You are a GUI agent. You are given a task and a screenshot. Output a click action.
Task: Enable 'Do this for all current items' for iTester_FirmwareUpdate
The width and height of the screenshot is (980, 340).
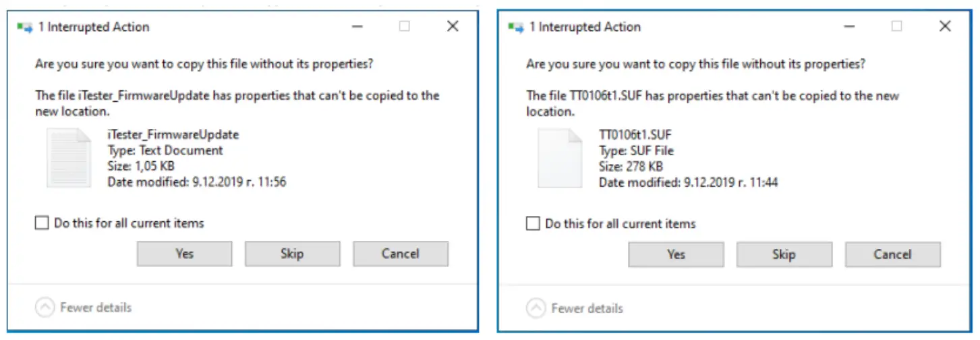coord(42,223)
